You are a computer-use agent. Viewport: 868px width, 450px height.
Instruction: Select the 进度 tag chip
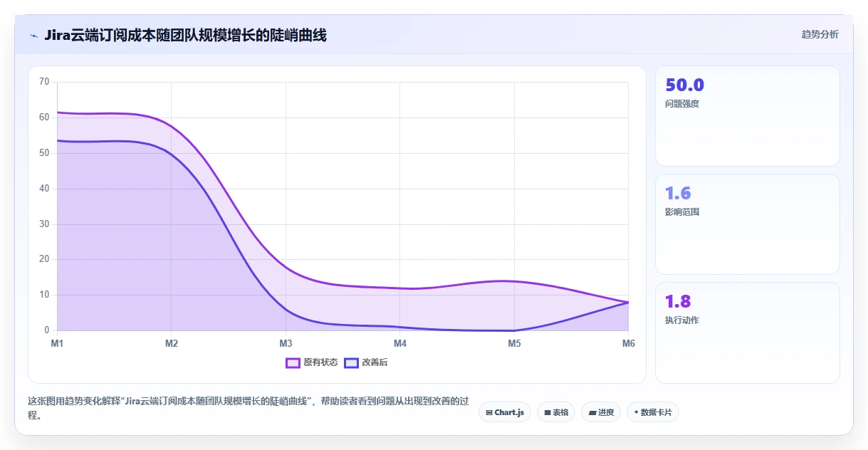tap(601, 412)
